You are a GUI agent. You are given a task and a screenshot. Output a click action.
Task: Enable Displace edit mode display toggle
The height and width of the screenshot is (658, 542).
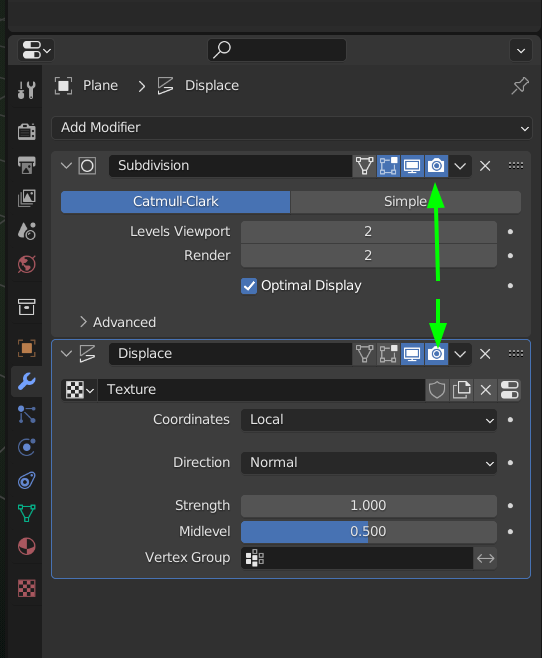coord(388,354)
